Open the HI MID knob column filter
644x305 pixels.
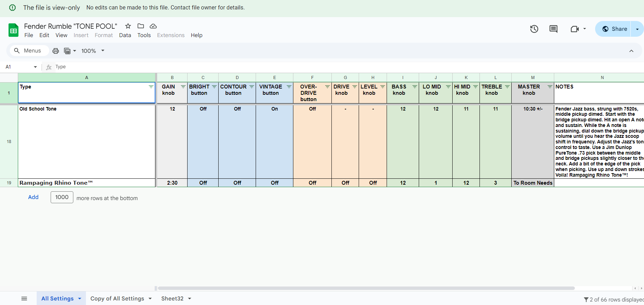click(x=475, y=87)
